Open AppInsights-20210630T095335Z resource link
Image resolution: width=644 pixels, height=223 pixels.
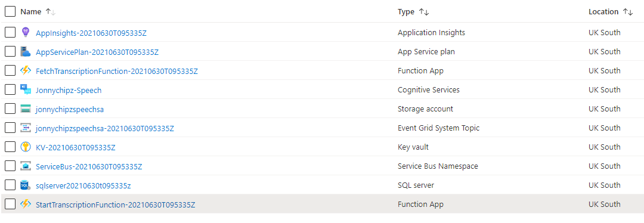91,33
